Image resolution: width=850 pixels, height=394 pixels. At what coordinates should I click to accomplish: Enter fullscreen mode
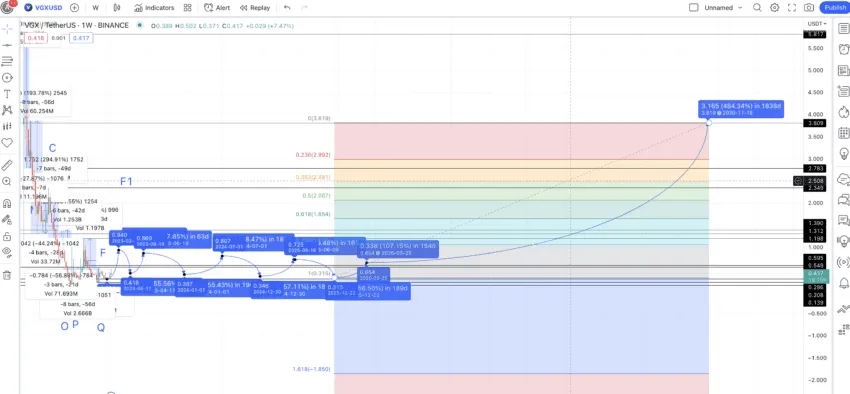pyautogui.click(x=791, y=8)
